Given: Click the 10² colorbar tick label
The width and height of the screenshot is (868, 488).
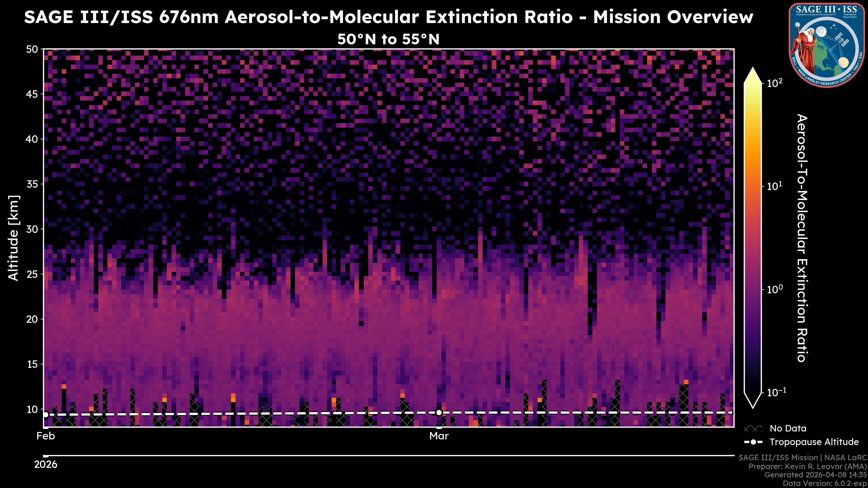Looking at the screenshot, I should 774,83.
